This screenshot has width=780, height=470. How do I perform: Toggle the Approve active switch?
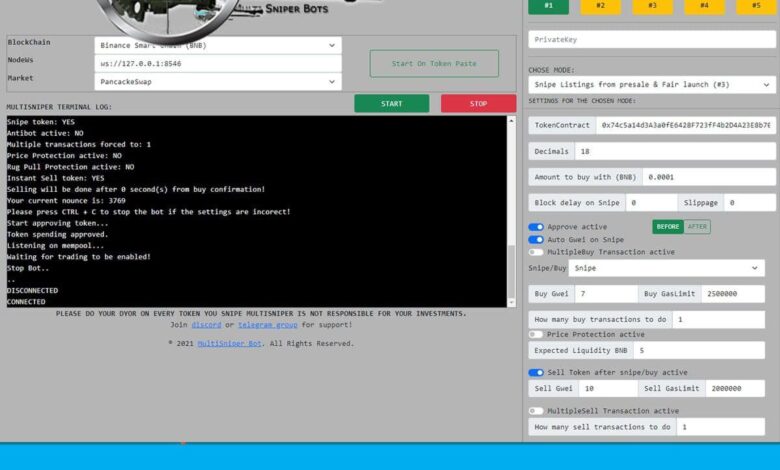pos(536,227)
